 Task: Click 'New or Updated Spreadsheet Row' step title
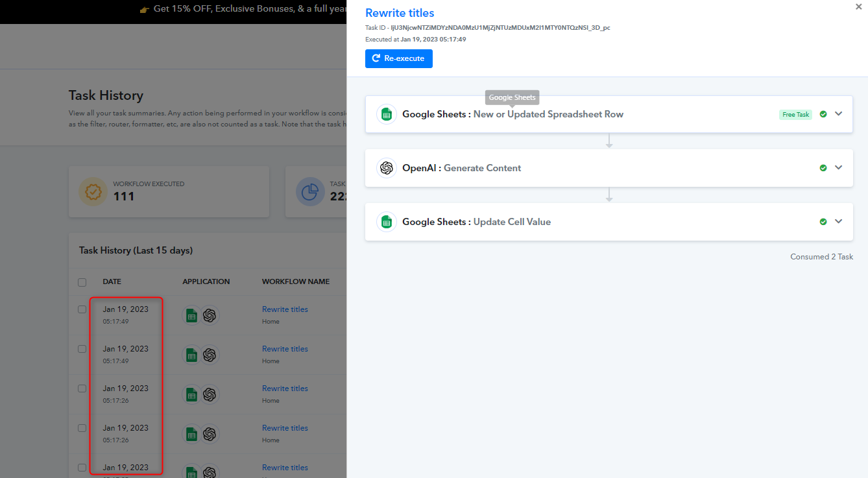point(548,114)
